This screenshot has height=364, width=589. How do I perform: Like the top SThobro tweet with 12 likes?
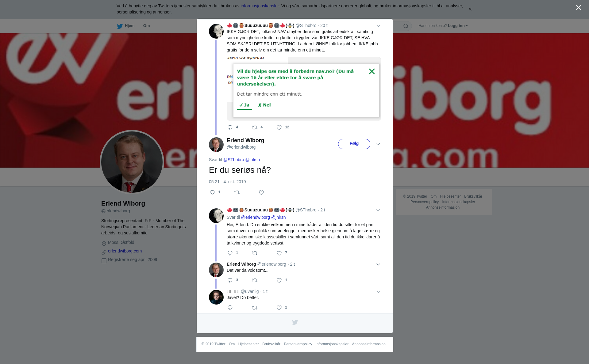pos(279,127)
